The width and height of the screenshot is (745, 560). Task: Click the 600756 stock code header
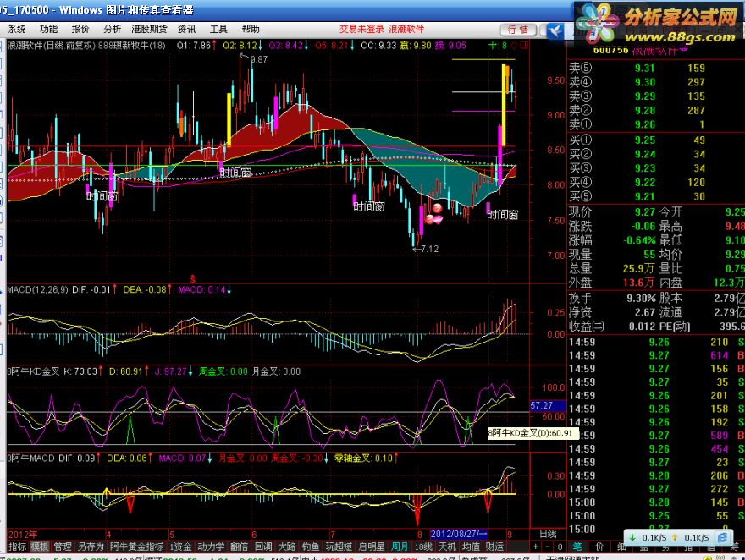point(610,50)
